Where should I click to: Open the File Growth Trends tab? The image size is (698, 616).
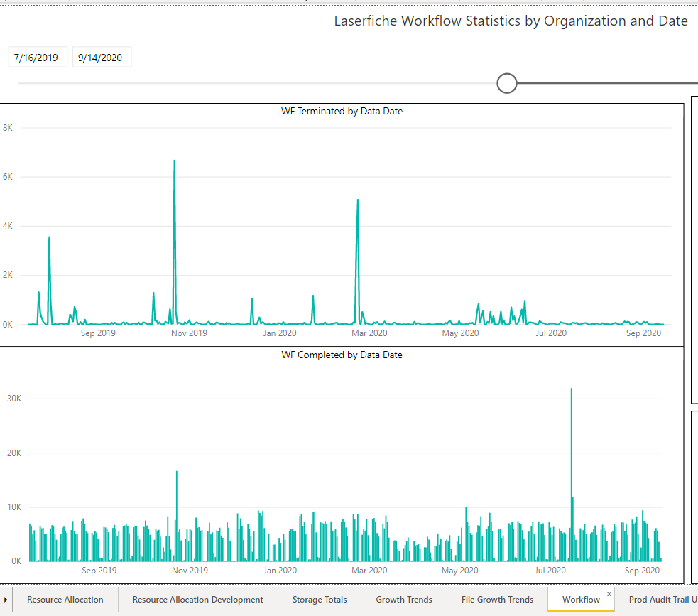pyautogui.click(x=497, y=600)
